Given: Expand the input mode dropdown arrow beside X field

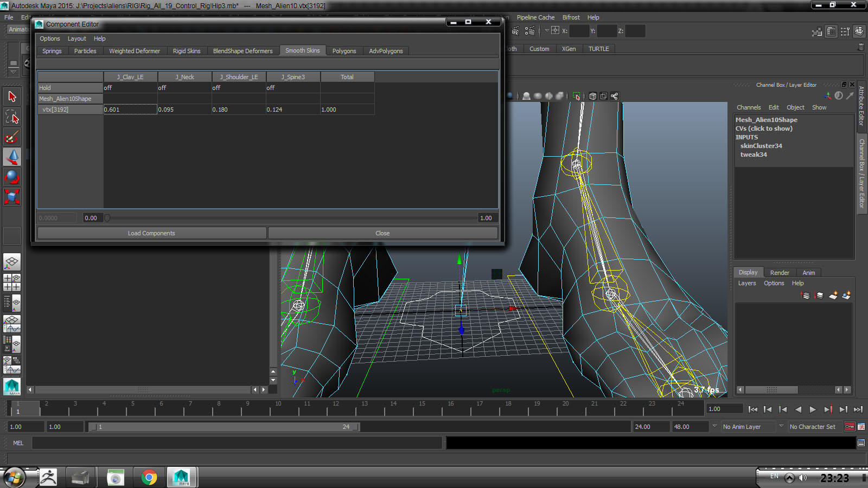Looking at the screenshot, I should pos(547,31).
